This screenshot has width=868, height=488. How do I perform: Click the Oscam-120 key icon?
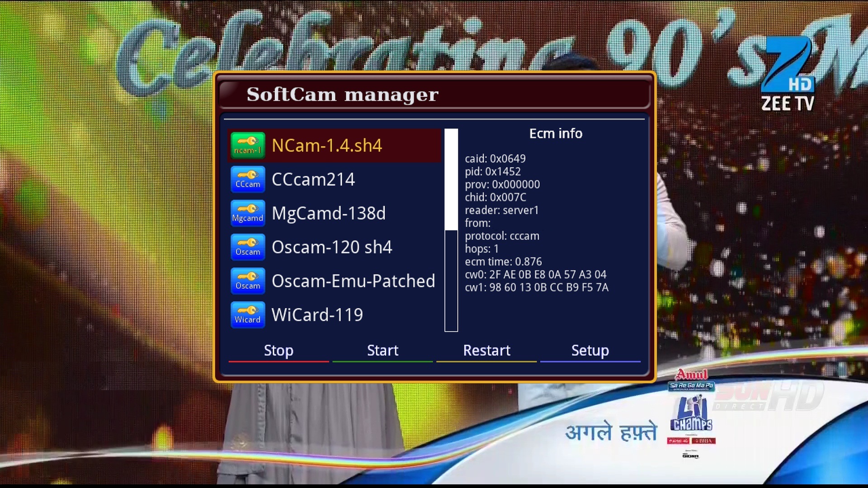(248, 247)
